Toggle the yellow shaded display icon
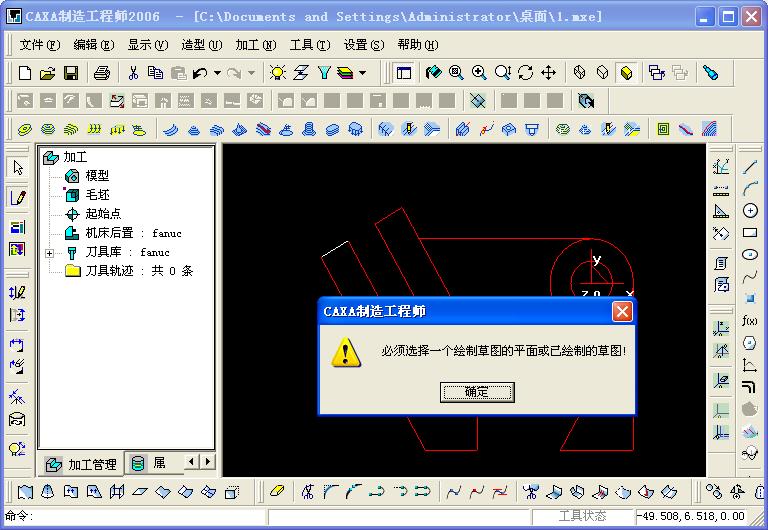The image size is (768, 530). point(626,73)
